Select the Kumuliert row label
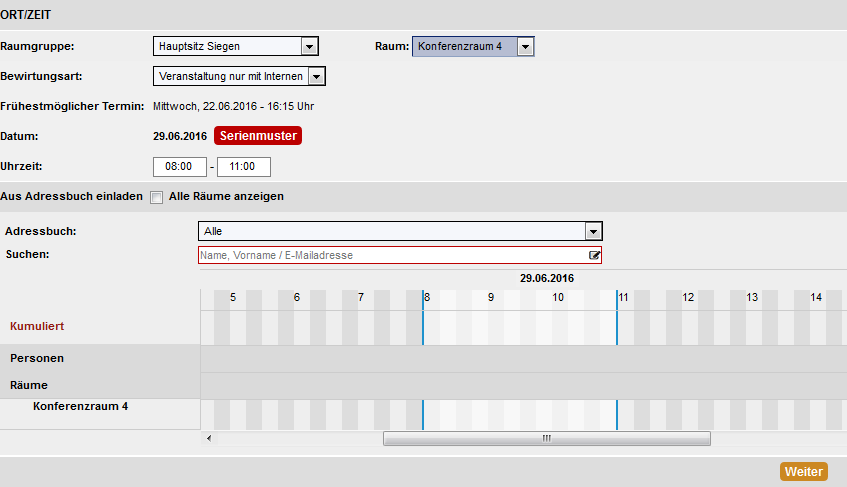 coord(37,326)
